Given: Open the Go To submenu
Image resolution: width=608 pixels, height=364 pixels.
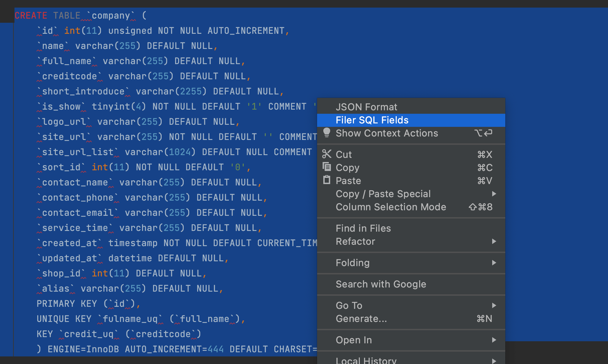Looking at the screenshot, I should pos(494,305).
